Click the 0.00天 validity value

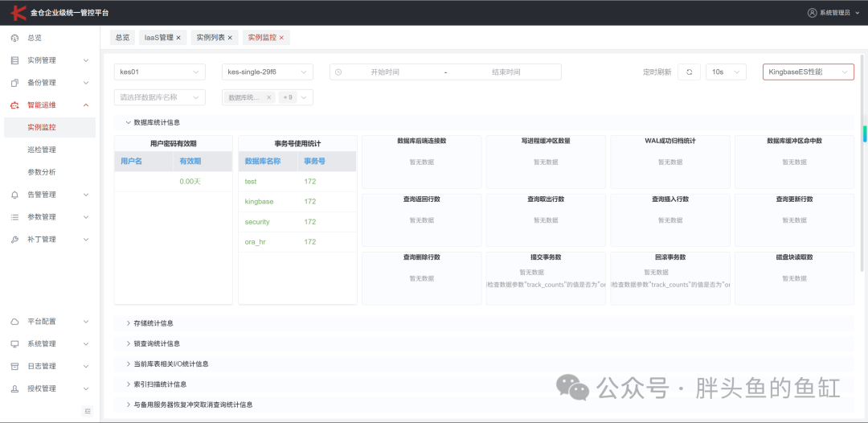(190, 182)
